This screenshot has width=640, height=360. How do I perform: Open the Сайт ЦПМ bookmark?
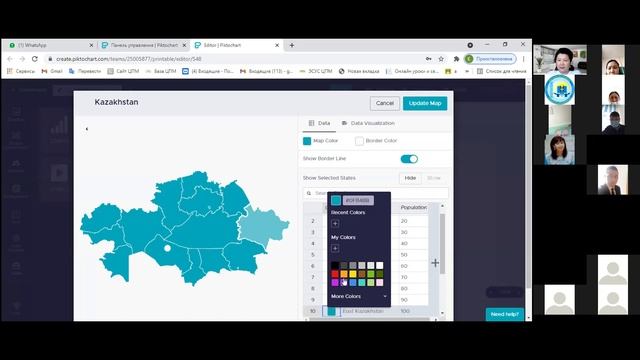[x=123, y=71]
